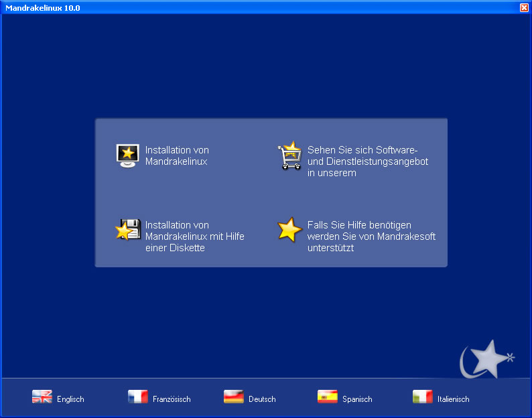Switch language to Italienisch
Viewport: 532px width, 418px height.
pos(454,399)
